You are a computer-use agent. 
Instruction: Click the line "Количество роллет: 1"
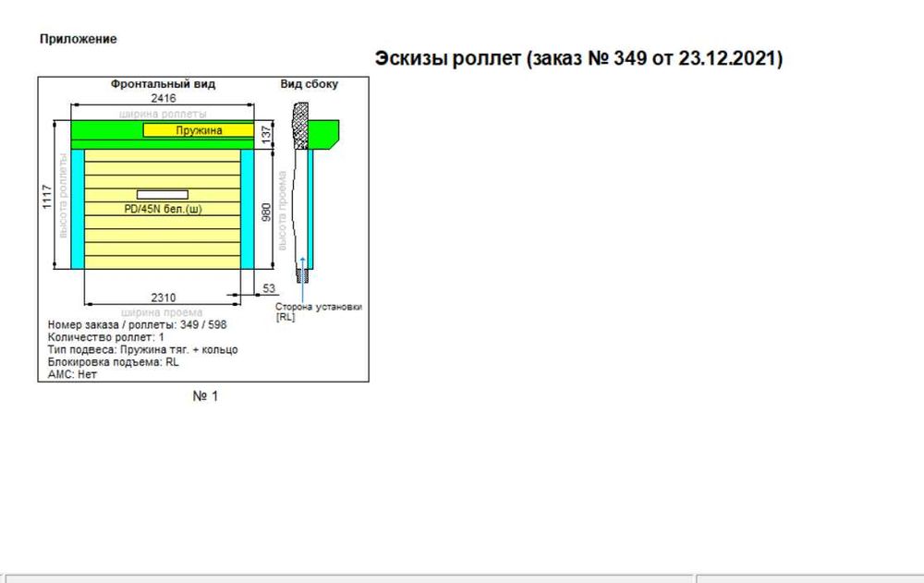(x=106, y=337)
